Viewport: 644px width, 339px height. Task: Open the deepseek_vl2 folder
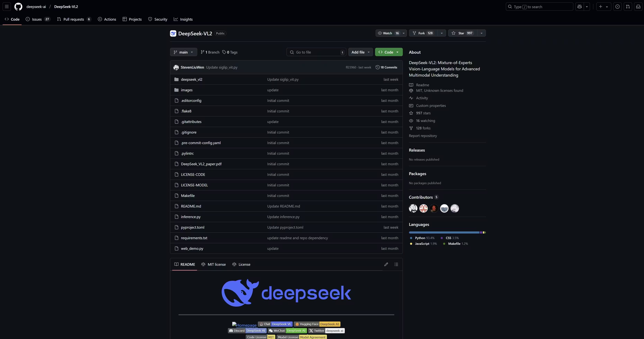point(192,79)
